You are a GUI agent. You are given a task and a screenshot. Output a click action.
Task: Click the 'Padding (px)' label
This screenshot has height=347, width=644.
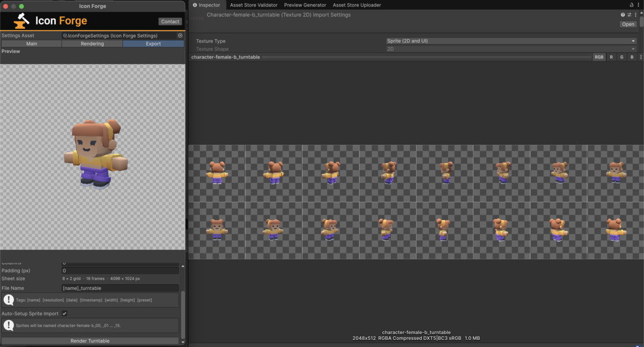[x=16, y=271]
